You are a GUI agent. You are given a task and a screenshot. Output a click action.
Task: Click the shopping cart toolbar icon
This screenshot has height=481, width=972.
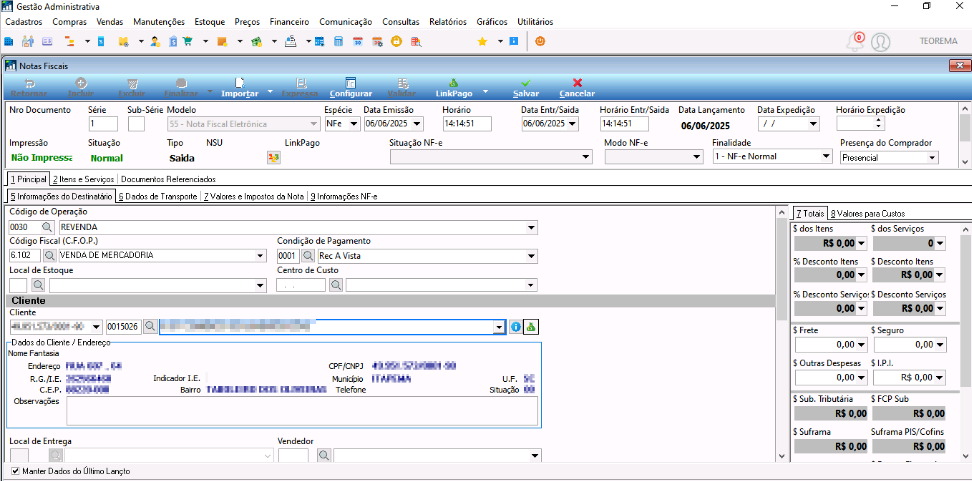[x=187, y=42]
